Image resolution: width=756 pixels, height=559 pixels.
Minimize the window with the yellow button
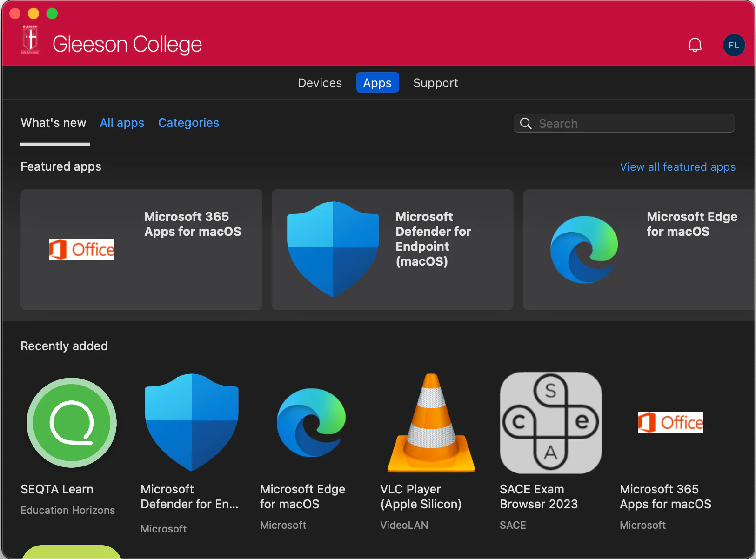[33, 13]
